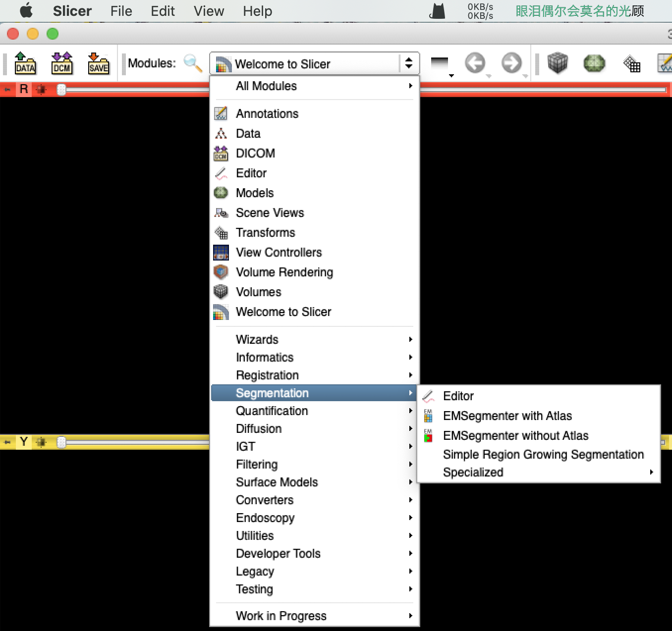This screenshot has height=631, width=672.
Task: Click the Data tree icon in module list
Action: click(x=221, y=133)
